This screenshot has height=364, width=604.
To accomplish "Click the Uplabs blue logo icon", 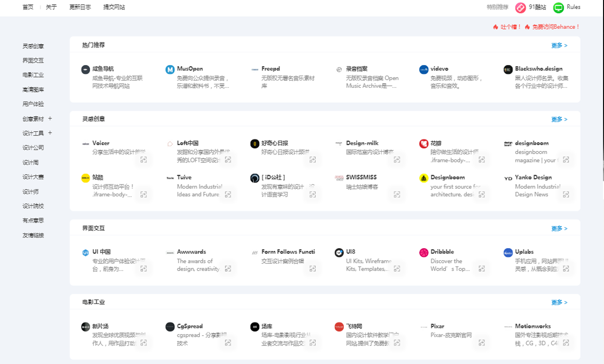I will click(508, 252).
